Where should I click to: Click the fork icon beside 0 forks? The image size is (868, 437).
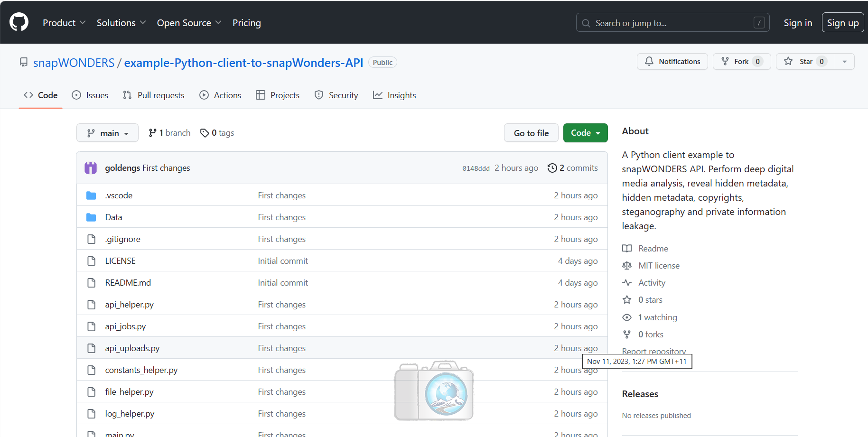tap(627, 335)
